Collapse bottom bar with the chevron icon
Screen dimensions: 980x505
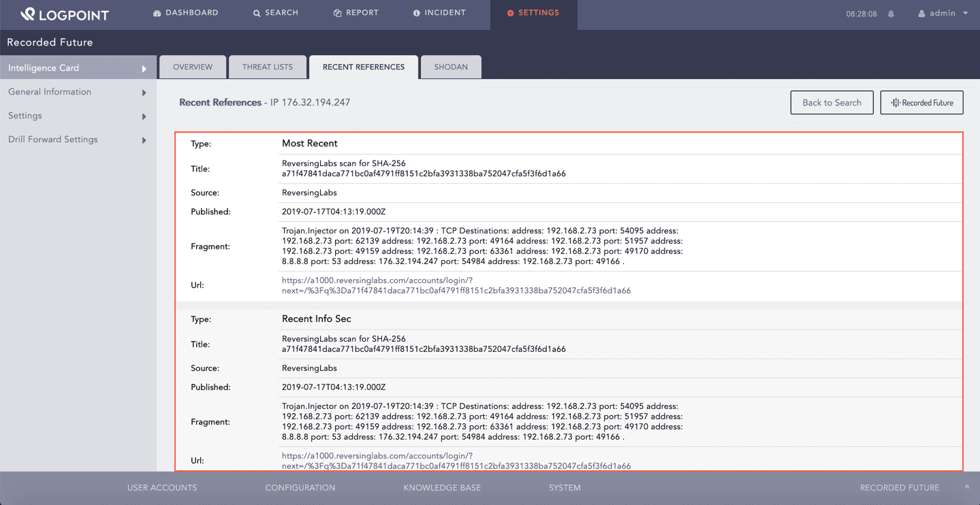966,487
